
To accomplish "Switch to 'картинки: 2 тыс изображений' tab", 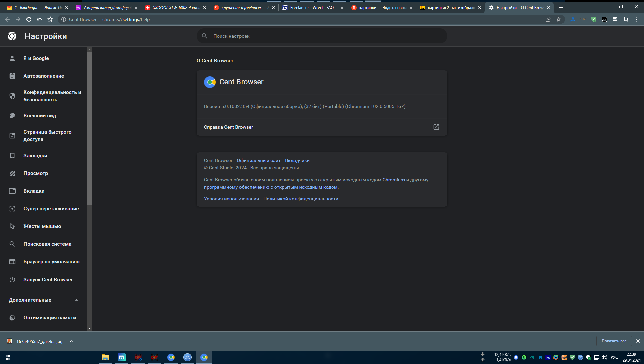I will click(x=450, y=8).
